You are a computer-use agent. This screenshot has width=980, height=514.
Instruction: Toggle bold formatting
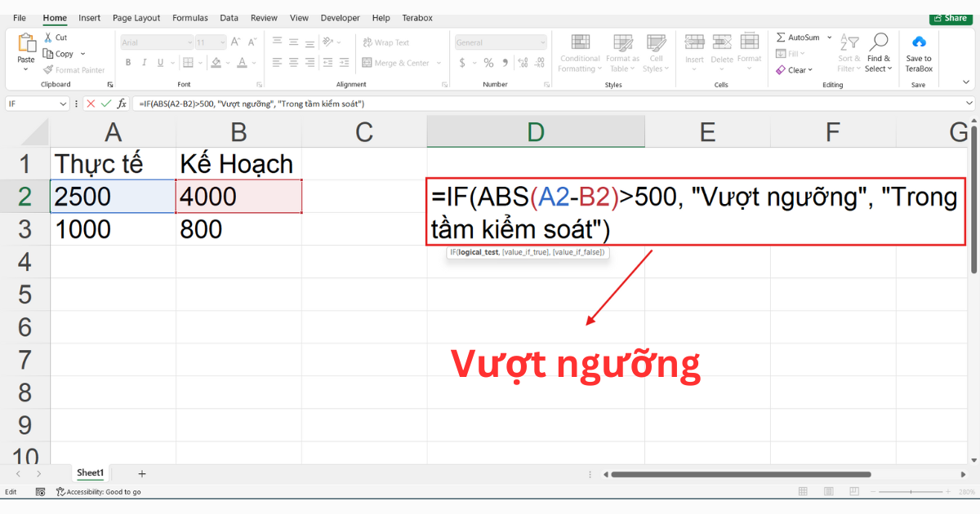pyautogui.click(x=127, y=61)
